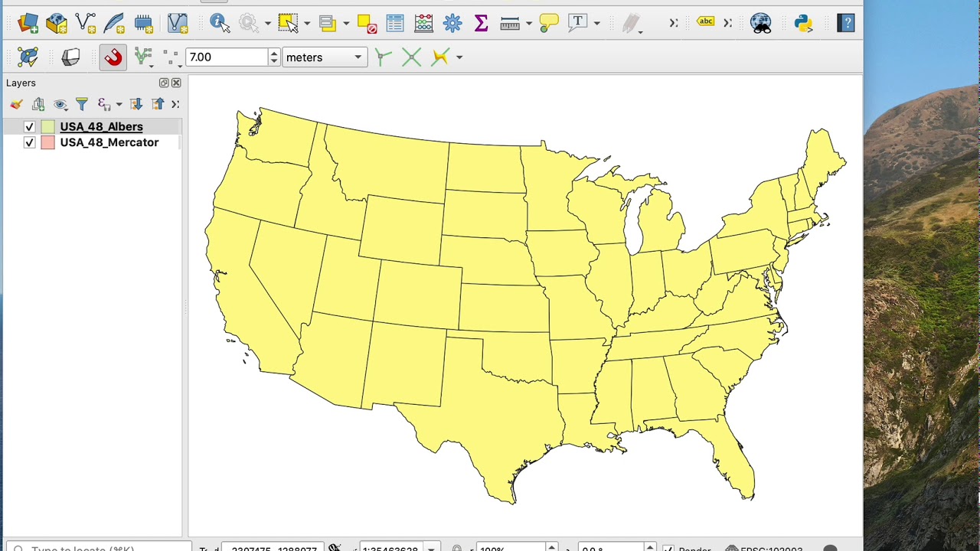Open the snapping units meters dropdown
Image resolution: width=980 pixels, height=551 pixels.
325,57
